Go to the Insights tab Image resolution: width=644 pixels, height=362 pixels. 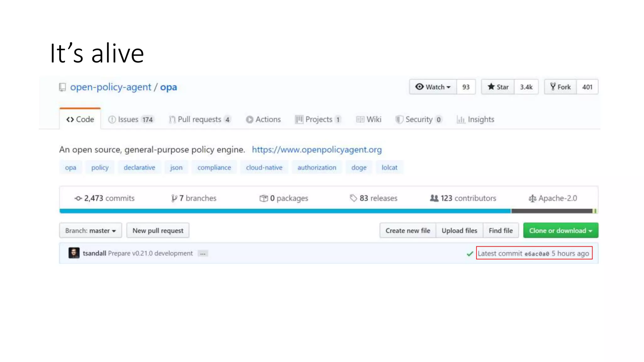coord(475,119)
